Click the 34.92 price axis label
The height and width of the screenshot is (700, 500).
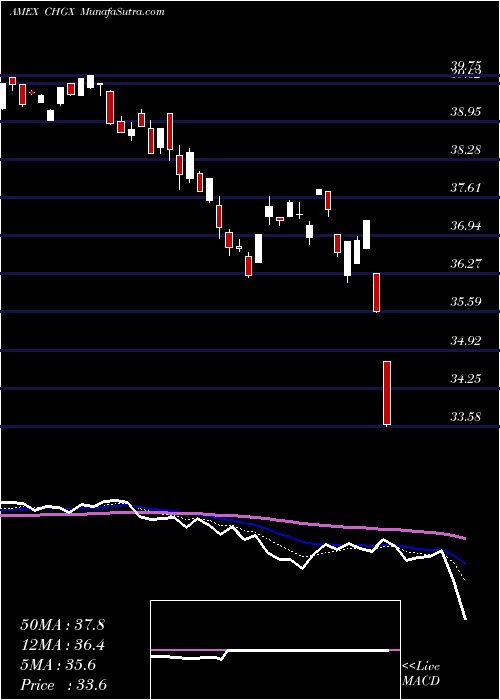click(x=466, y=341)
